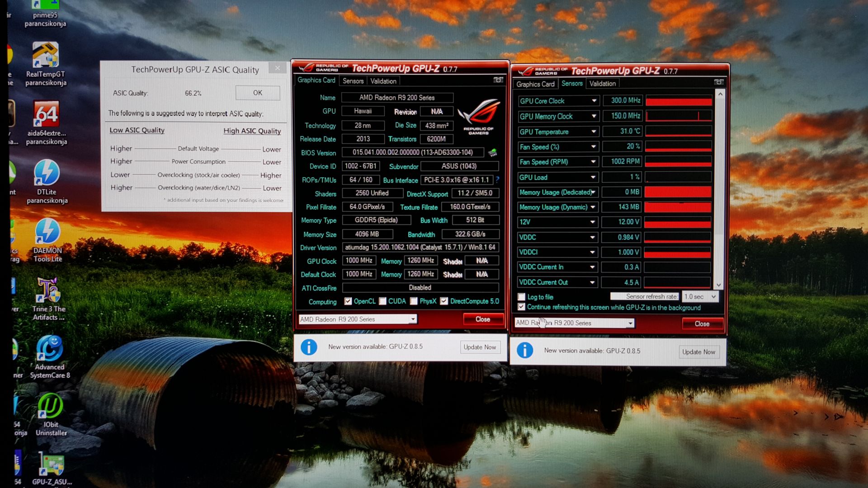Image resolution: width=868 pixels, height=488 pixels.
Task: Click Update Now under Graphics Card window
Action: tap(479, 347)
